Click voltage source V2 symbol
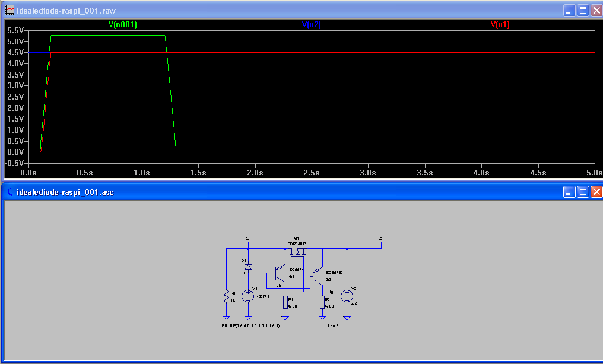 pyautogui.click(x=347, y=296)
